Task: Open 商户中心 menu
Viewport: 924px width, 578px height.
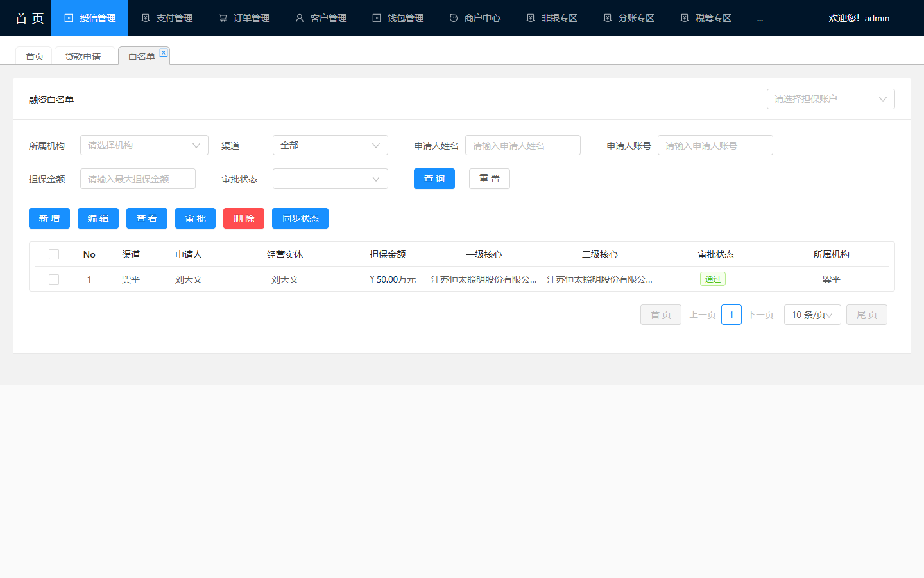Action: tap(475, 18)
